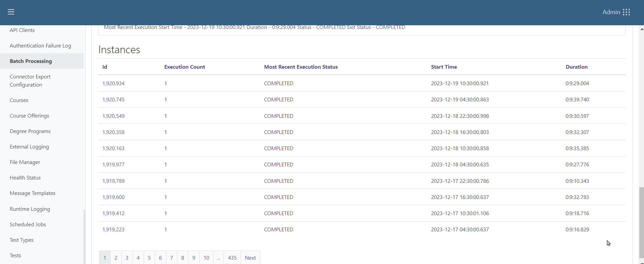Open Degree Programs page
The width and height of the screenshot is (644, 264).
(x=30, y=131)
